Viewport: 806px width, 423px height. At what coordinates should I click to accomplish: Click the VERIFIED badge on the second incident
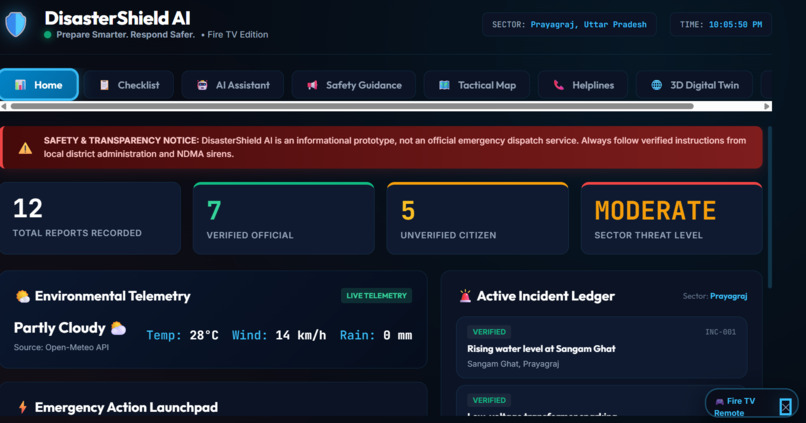click(x=489, y=400)
